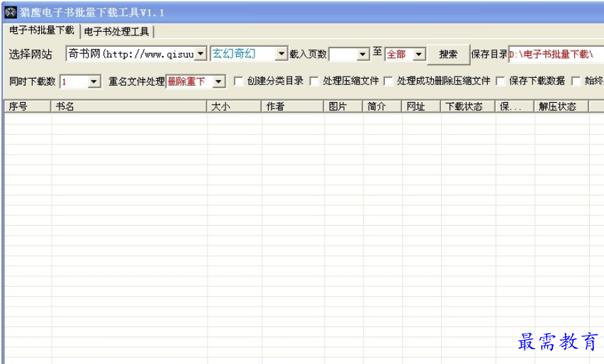Toggle the 始终 checkbox at right edge
Viewport: 604px width, 364px height.
[x=576, y=81]
